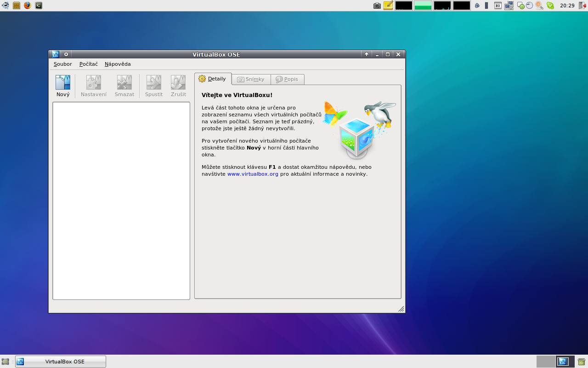This screenshot has width=588, height=368.
Task: Open the Nápověda menu
Action: pyautogui.click(x=118, y=64)
